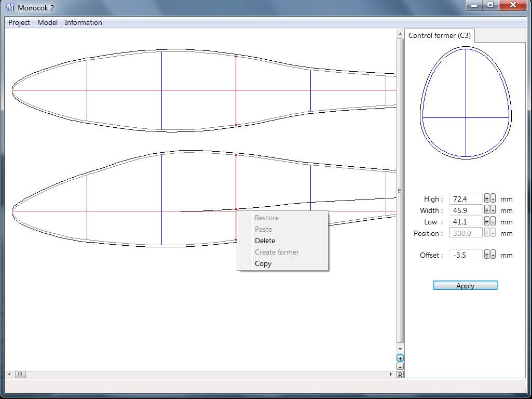Decrease Width value with minus button
The height and width of the screenshot is (399, 532).
coord(493,210)
